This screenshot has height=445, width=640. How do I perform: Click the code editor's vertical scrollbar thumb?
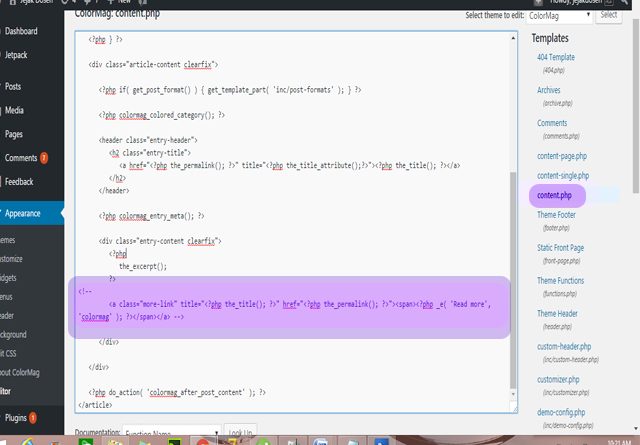pyautogui.click(x=513, y=280)
